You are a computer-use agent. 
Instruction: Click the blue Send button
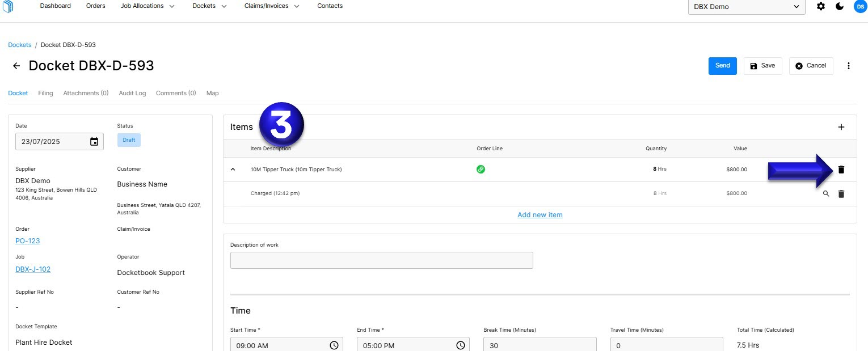click(723, 66)
